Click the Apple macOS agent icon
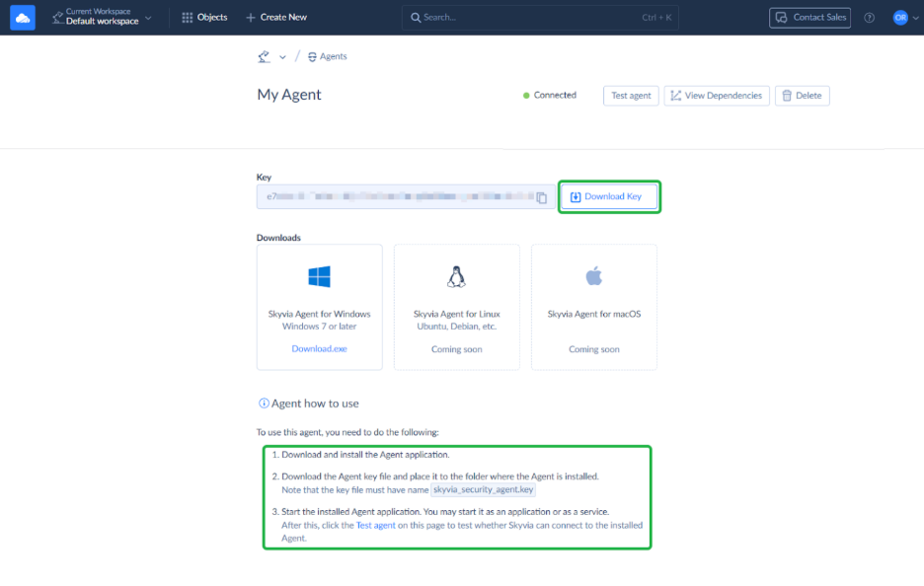The image size is (924, 586). click(x=593, y=277)
